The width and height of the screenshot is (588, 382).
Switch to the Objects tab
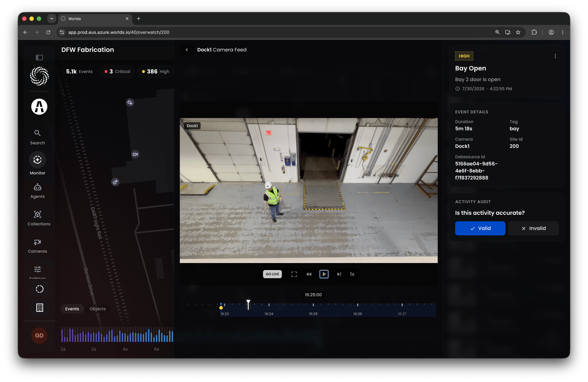point(98,309)
